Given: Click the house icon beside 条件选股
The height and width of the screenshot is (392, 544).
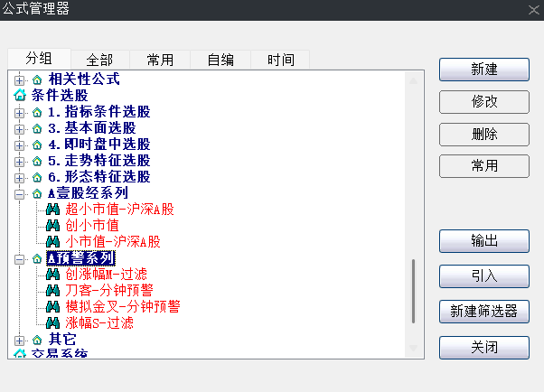Looking at the screenshot, I should (x=20, y=95).
